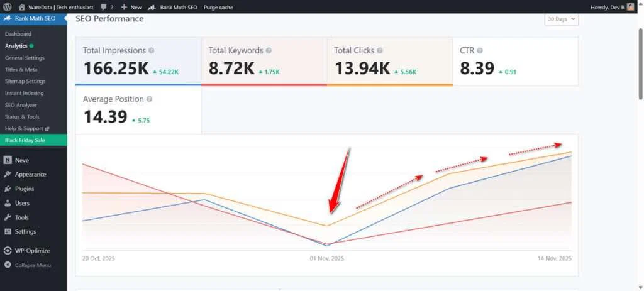644x291 pixels.
Task: Click the Black Friday Sale banner
Action: coord(34,140)
